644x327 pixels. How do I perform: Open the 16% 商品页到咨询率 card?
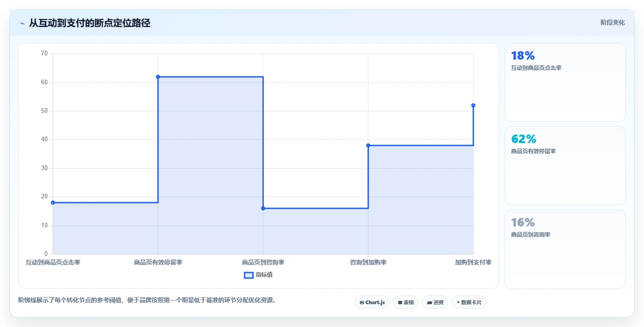[x=565, y=249]
